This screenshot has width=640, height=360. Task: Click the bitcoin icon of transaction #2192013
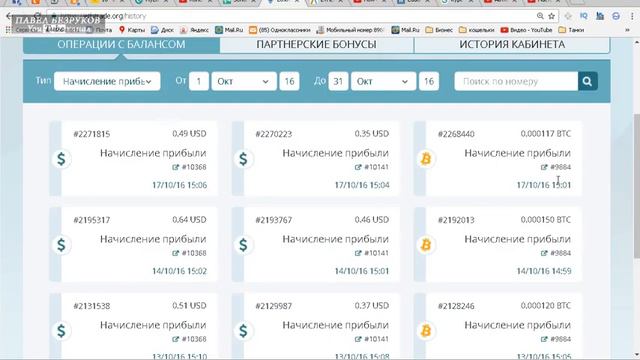[426, 245]
